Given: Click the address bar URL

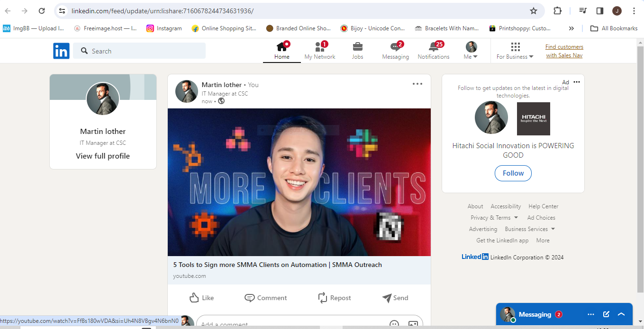Looking at the screenshot, I should pos(163,10).
